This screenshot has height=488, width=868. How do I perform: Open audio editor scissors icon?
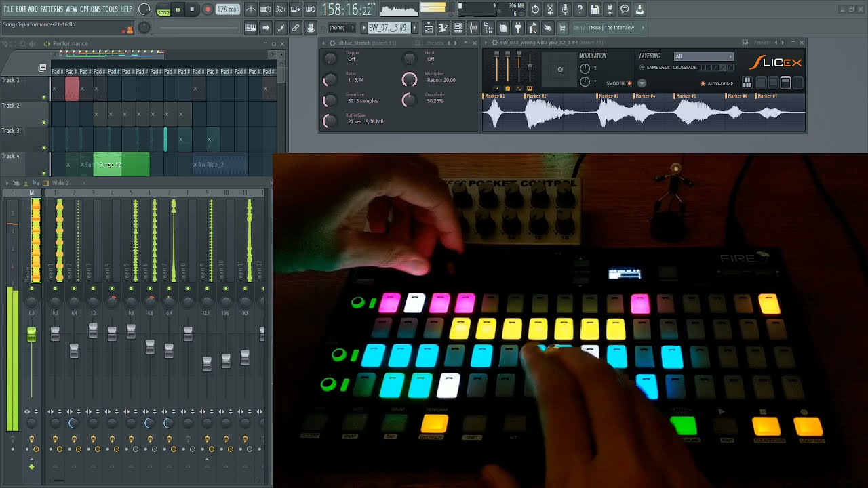pyautogui.click(x=550, y=9)
